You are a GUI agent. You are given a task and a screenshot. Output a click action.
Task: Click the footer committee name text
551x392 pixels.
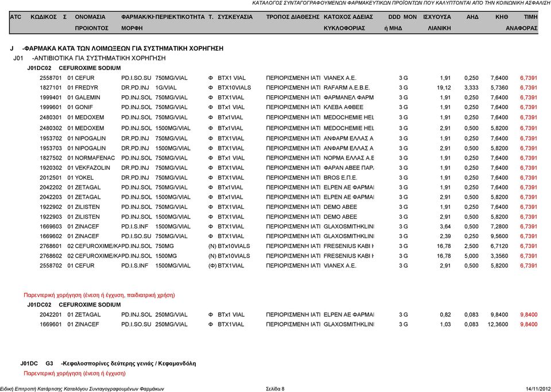click(82, 389)
